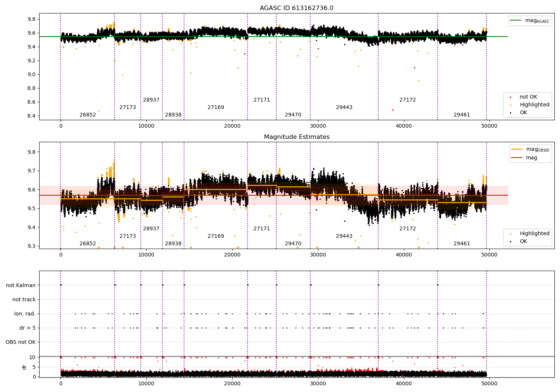Click the red 'not OK' point near 8.5 magnitude

393,110
